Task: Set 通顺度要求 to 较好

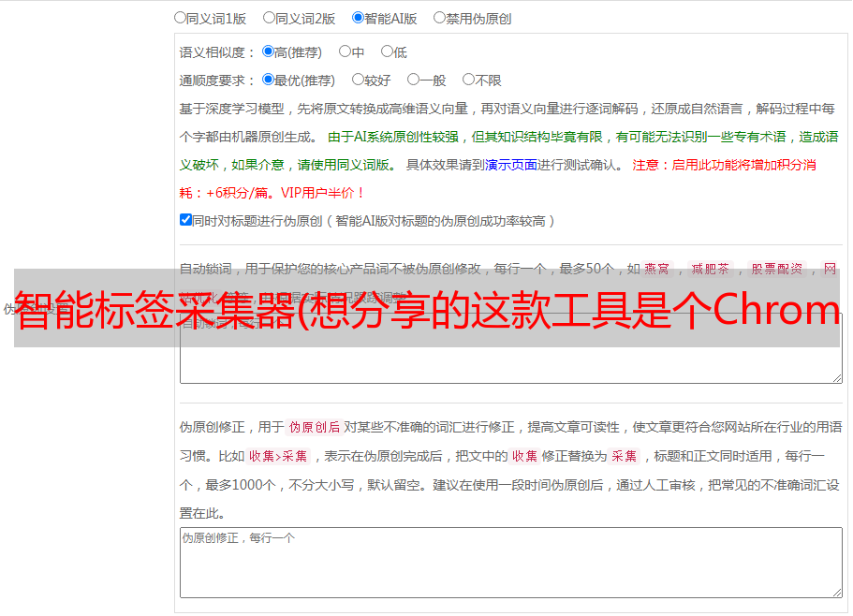Action: point(358,80)
